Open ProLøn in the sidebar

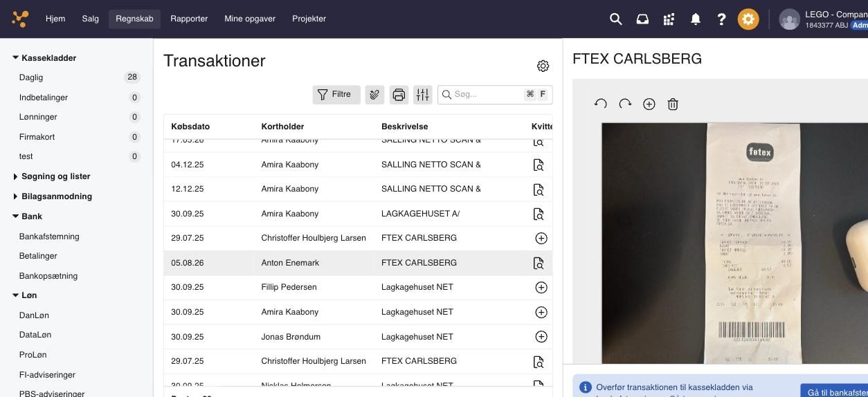pyautogui.click(x=33, y=355)
